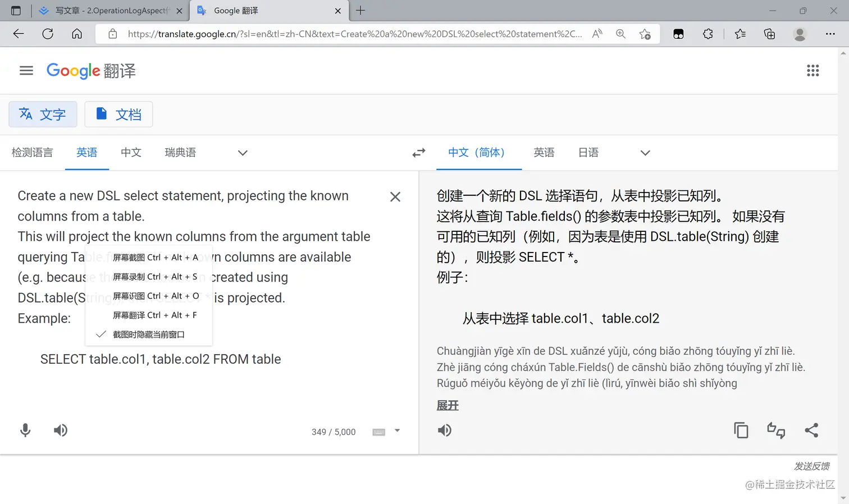
Task: Share the translation
Action: pyautogui.click(x=811, y=430)
